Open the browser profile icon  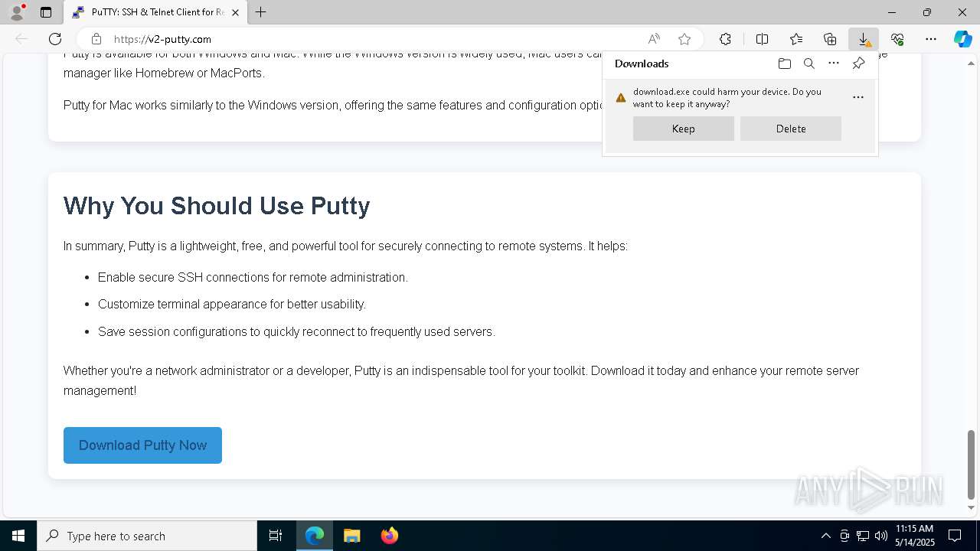(17, 12)
